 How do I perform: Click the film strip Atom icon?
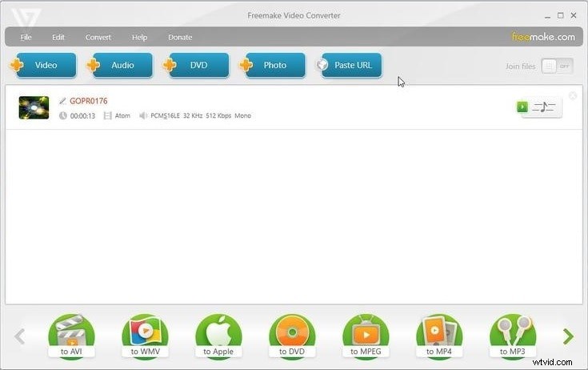[x=108, y=115]
